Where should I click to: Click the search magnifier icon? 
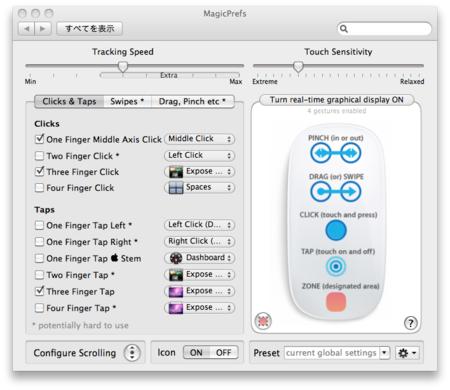(344, 29)
